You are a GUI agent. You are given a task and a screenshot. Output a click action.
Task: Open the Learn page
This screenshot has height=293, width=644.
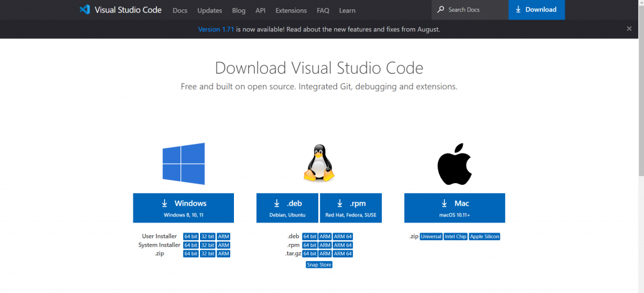coord(347,10)
